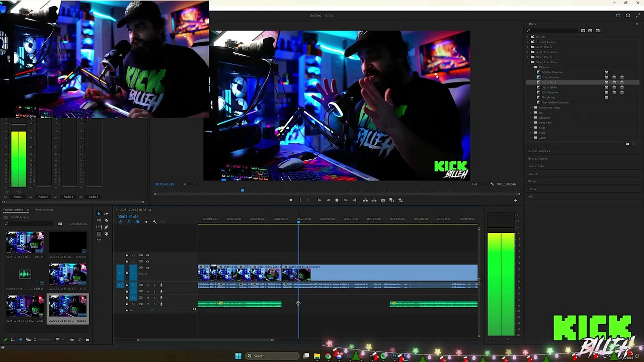The height and width of the screenshot is (362, 644).
Task: Create New Custom Bin in Effects panel
Action: click(x=627, y=144)
